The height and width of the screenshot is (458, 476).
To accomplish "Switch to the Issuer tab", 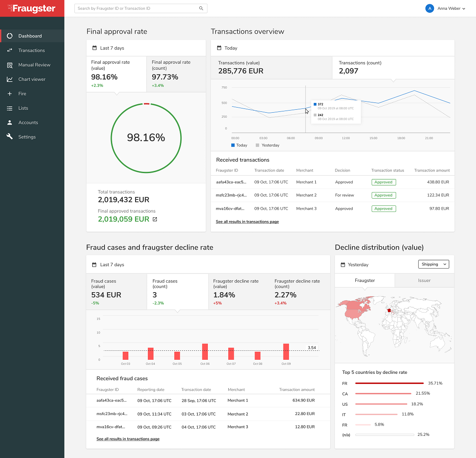I will pyautogui.click(x=424, y=280).
